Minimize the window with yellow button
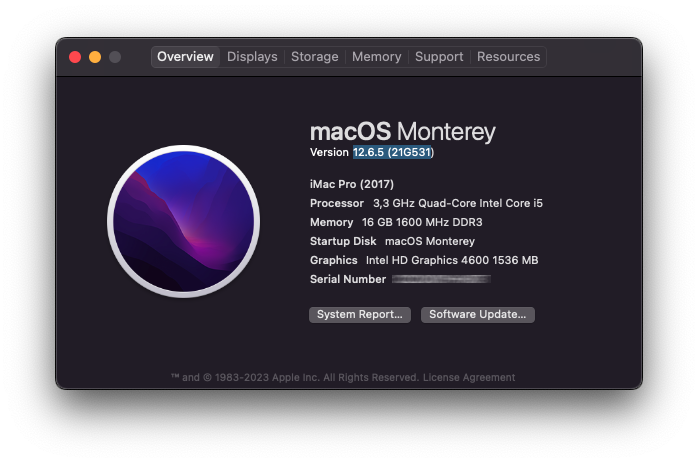 (x=95, y=57)
